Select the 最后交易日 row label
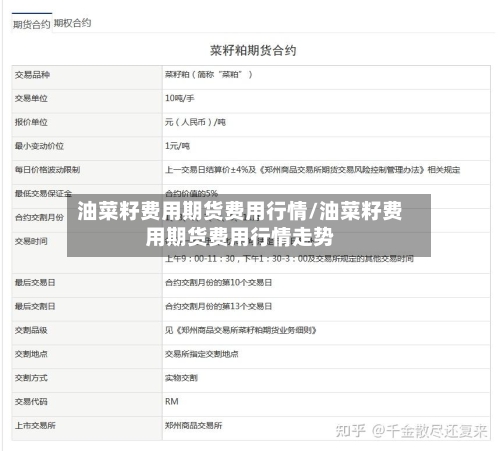 35,283
